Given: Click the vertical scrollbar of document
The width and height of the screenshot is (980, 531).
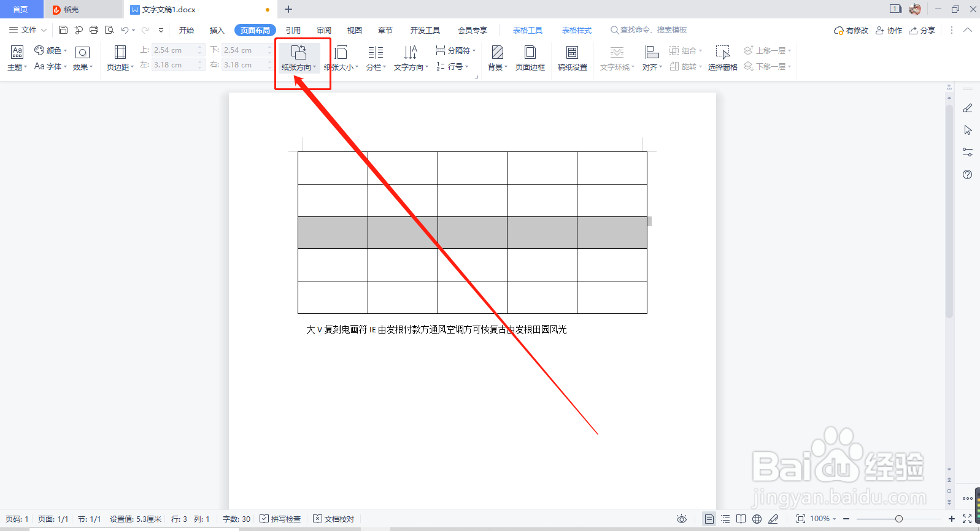Looking at the screenshot, I should (x=949, y=212).
